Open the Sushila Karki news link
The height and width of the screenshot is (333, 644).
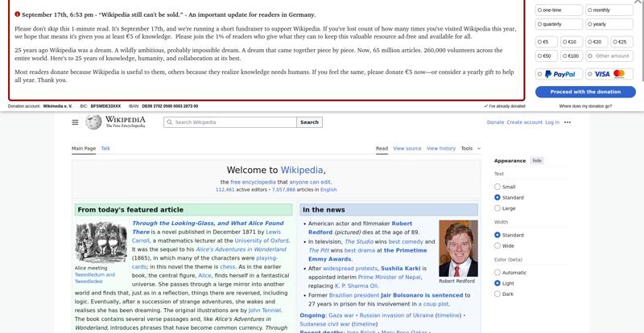[x=400, y=269]
